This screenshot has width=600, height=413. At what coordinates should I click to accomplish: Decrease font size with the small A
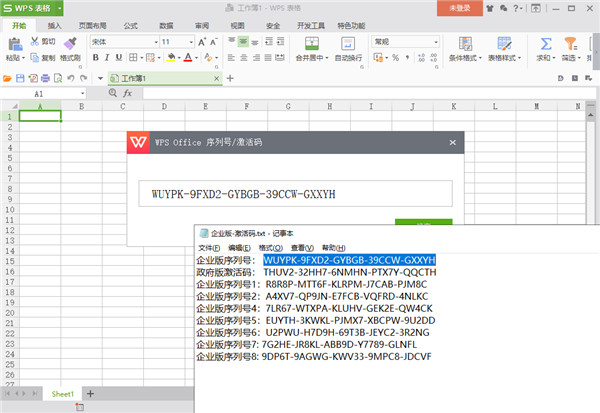coord(214,42)
